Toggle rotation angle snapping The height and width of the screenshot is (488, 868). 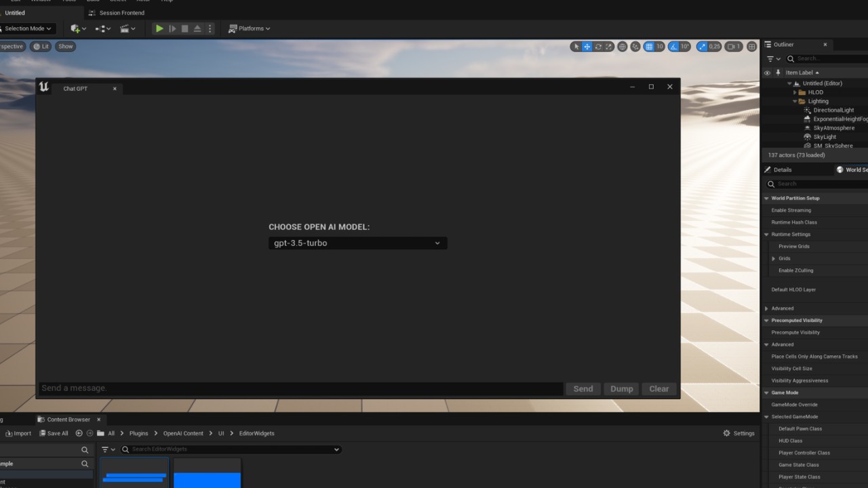[x=674, y=47]
